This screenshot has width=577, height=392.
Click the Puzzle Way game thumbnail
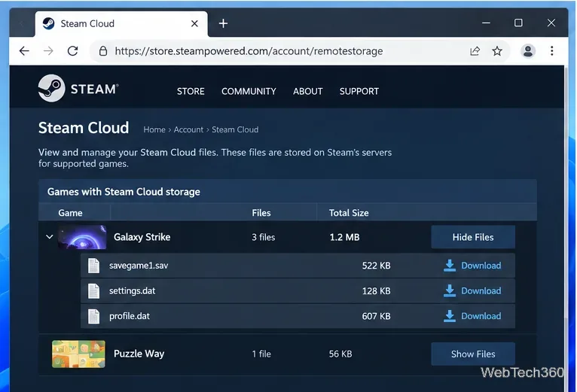click(78, 354)
